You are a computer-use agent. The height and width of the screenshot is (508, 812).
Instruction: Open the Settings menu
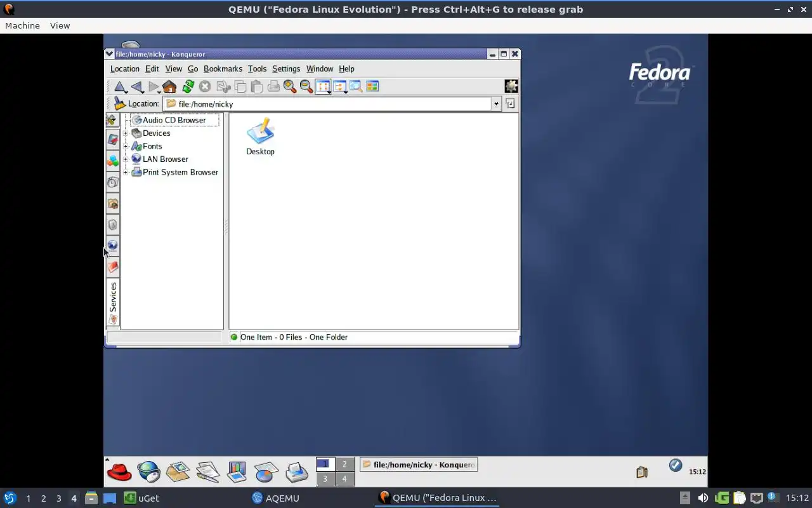pos(286,69)
